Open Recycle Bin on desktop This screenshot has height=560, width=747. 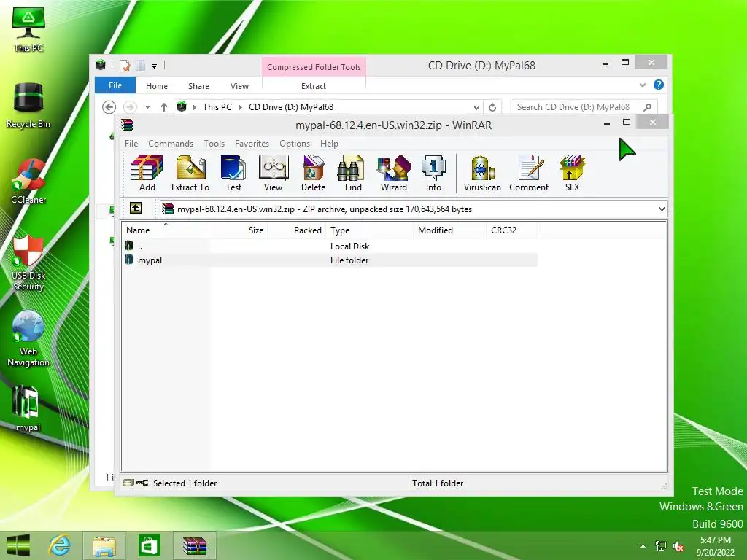28,105
